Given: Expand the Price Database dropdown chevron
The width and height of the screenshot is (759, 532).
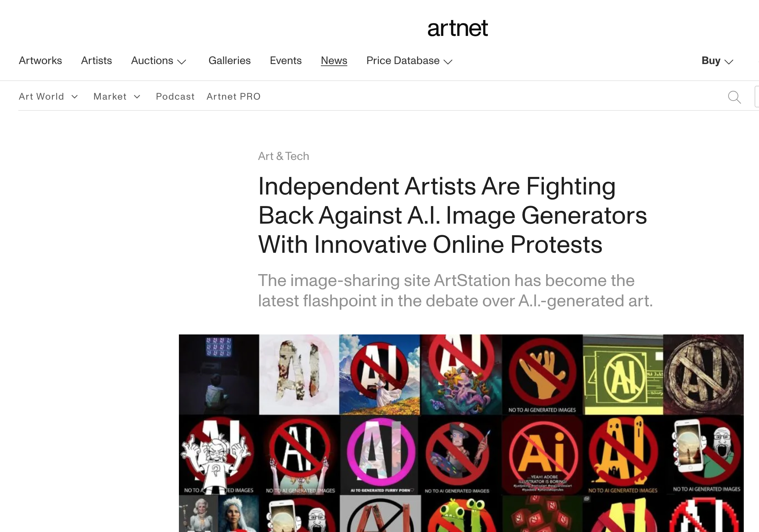Looking at the screenshot, I should click(x=448, y=62).
